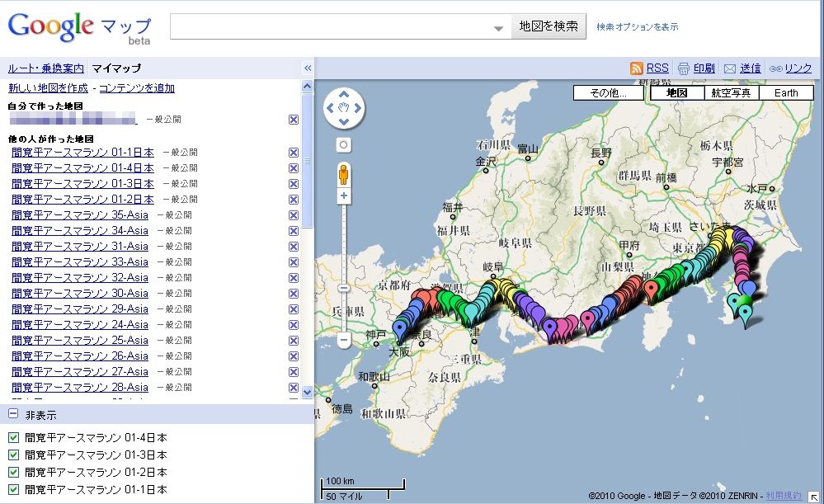The width and height of the screenshot is (824, 504).
Task: Click the Street View pegman icon
Action: tap(344, 174)
